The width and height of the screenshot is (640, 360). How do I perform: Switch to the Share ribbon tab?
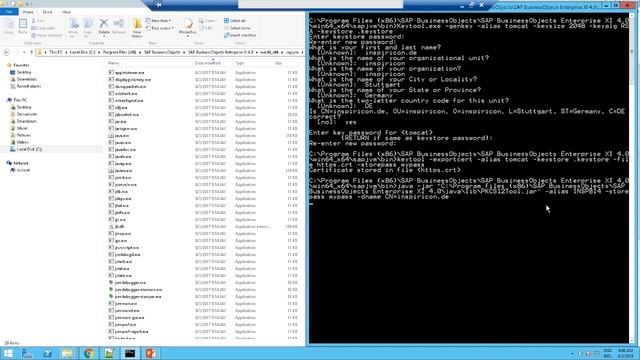[x=47, y=12]
